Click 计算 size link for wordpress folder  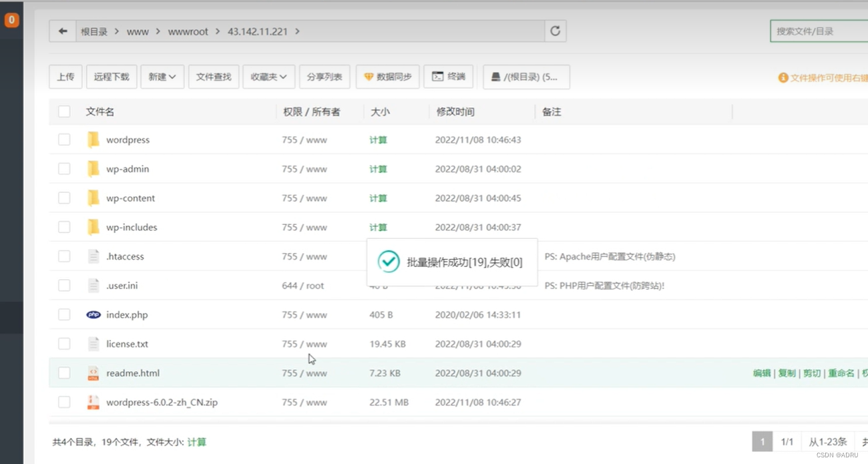pyautogui.click(x=378, y=140)
